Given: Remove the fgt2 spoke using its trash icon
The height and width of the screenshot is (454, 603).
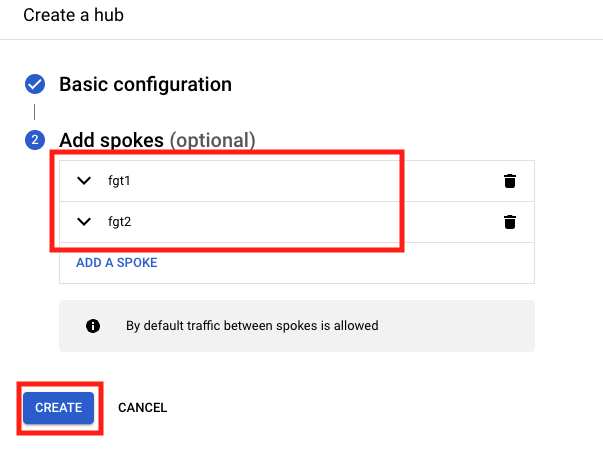Looking at the screenshot, I should [510, 222].
